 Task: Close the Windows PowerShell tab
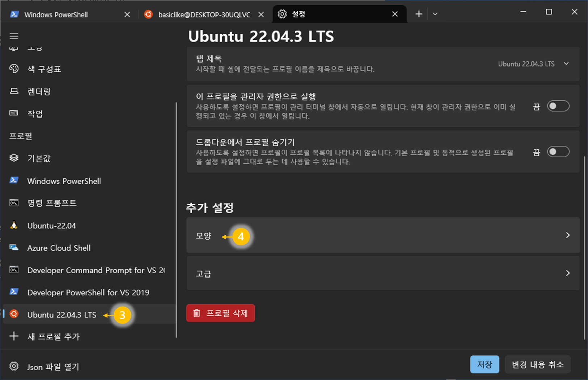tap(127, 14)
